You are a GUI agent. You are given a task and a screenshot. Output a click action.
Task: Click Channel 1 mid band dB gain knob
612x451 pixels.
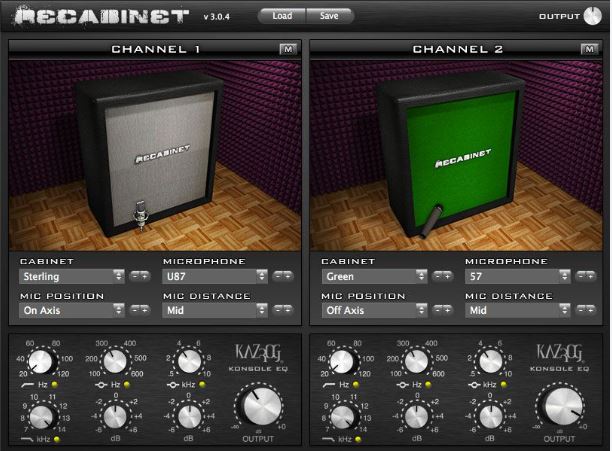[x=115, y=417]
